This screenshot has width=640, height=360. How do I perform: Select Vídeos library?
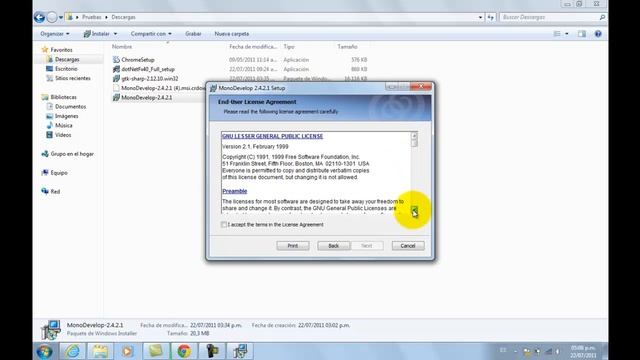coord(63,135)
